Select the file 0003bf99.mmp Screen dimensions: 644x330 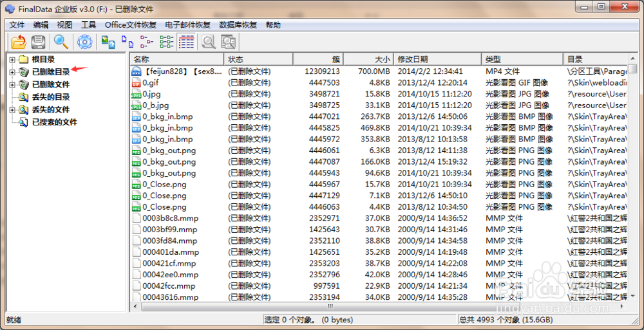169,230
